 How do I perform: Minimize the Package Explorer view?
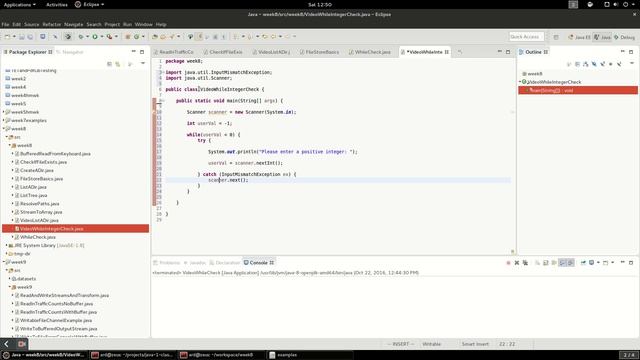coord(133,52)
